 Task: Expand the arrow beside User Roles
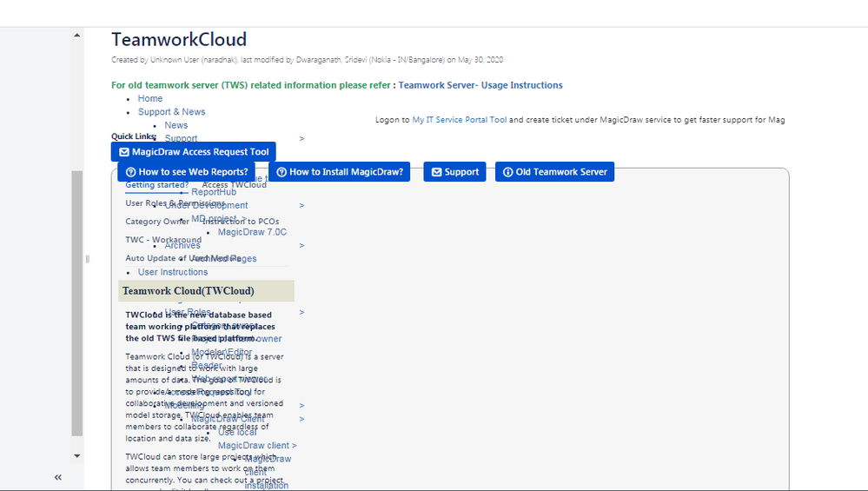[301, 312]
